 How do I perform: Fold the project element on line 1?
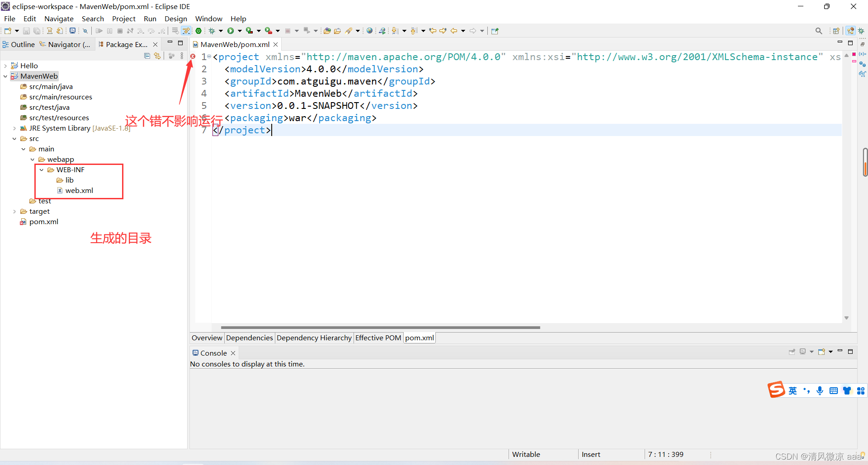[x=209, y=56]
